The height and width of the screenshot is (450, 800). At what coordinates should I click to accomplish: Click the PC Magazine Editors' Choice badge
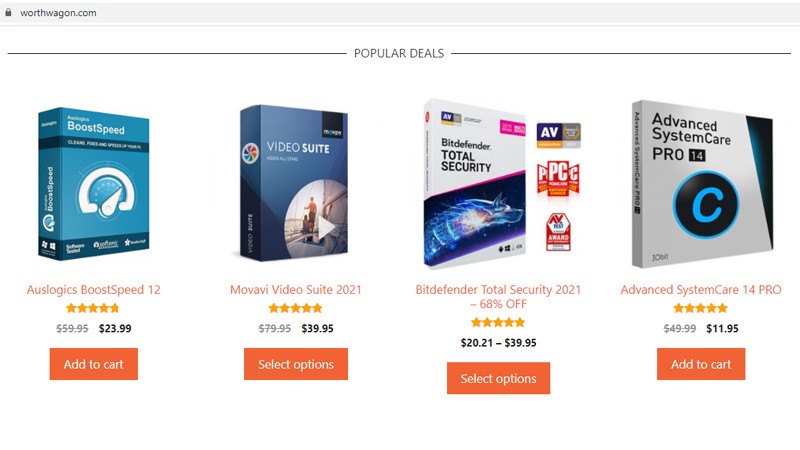click(x=558, y=182)
